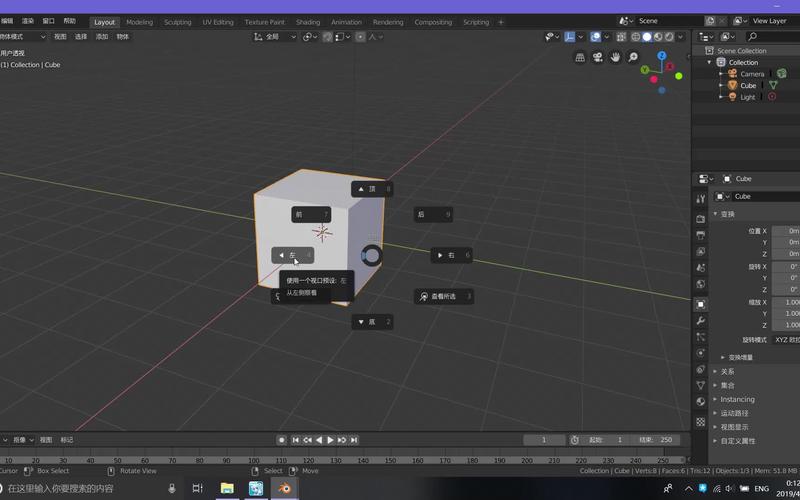800x500 pixels.
Task: Click the hand pan view icon
Action: click(x=615, y=57)
